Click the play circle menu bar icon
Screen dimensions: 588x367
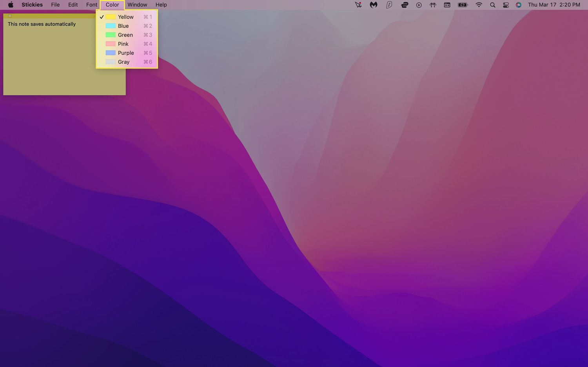(419, 5)
